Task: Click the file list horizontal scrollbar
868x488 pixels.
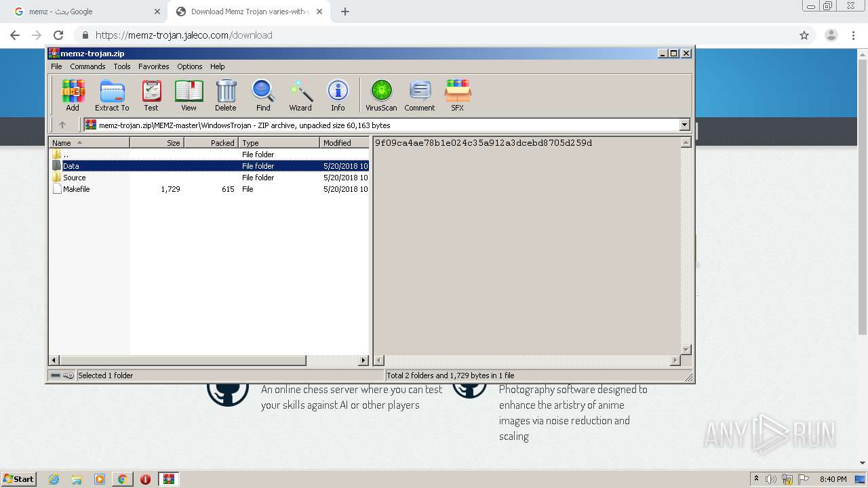Action: (183, 361)
